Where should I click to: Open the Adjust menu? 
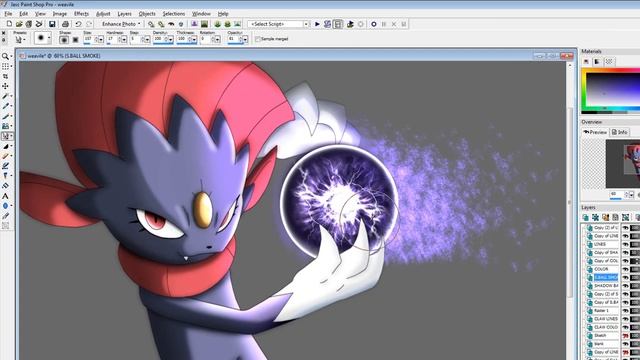tap(103, 13)
